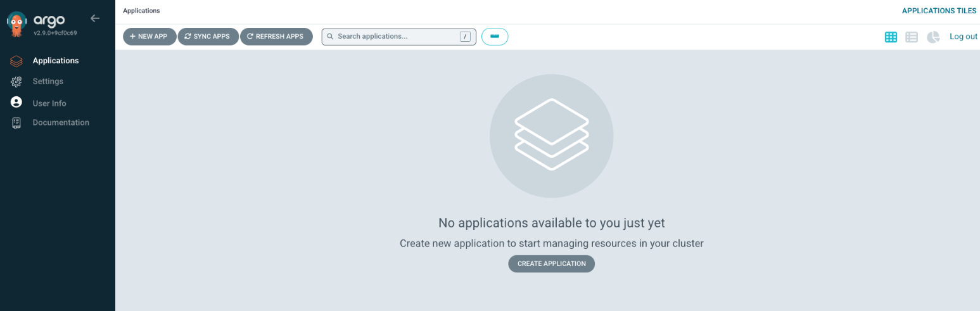The height and width of the screenshot is (311, 980).
Task: Click the Log out link
Action: pyautogui.click(x=963, y=37)
